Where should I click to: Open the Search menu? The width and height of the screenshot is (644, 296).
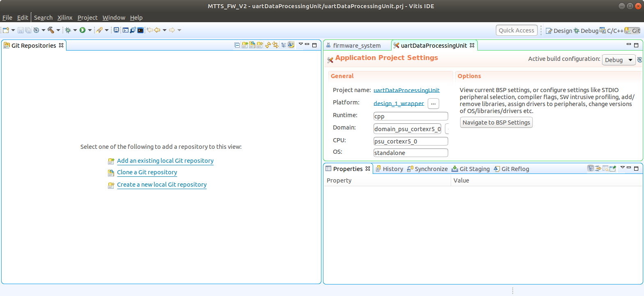43,18
